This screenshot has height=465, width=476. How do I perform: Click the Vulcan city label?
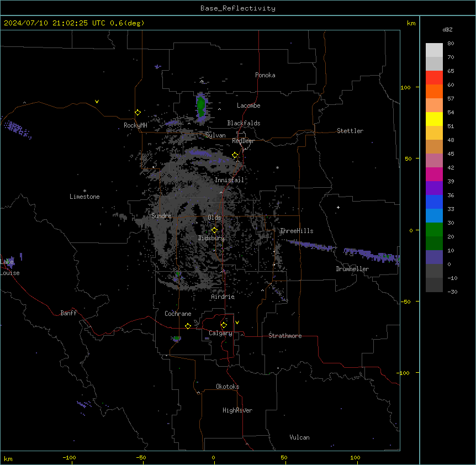click(300, 437)
